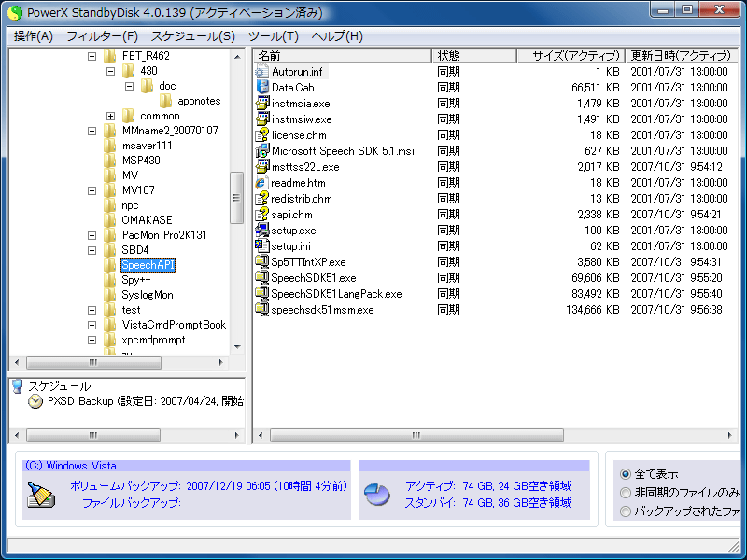Click the ボリュームバックアップ link text
The width and height of the screenshot is (747, 560).
tap(125, 486)
